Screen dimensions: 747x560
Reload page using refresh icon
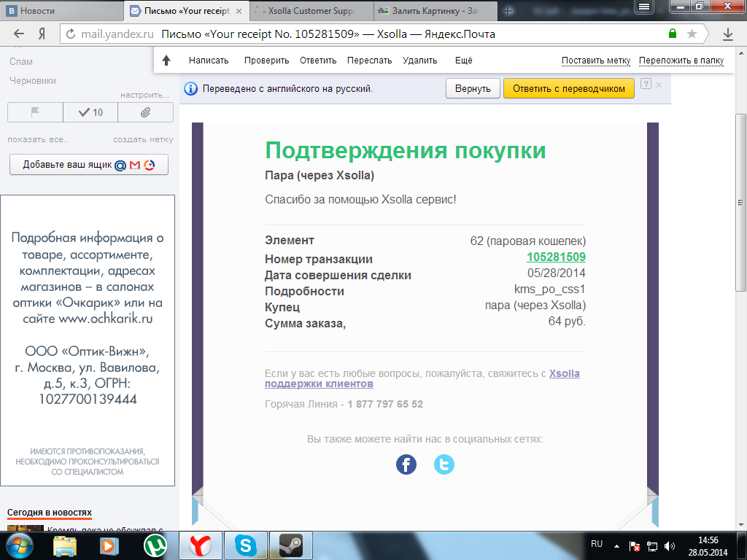coord(71,34)
